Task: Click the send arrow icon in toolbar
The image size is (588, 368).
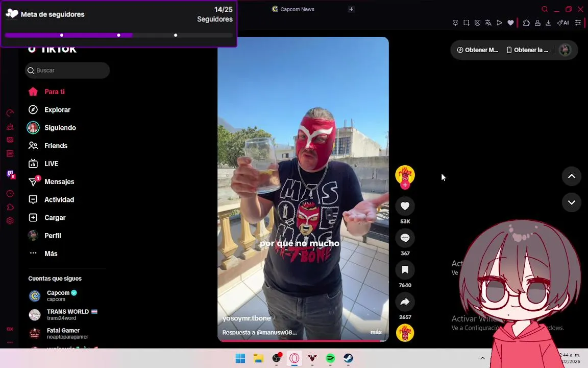Action: 500,23
